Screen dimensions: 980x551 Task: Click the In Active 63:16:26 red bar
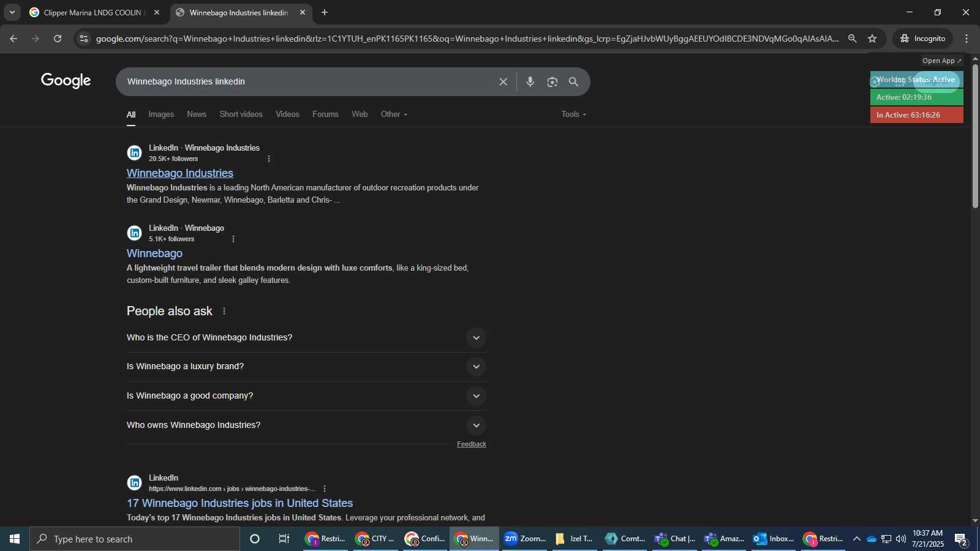(x=916, y=115)
